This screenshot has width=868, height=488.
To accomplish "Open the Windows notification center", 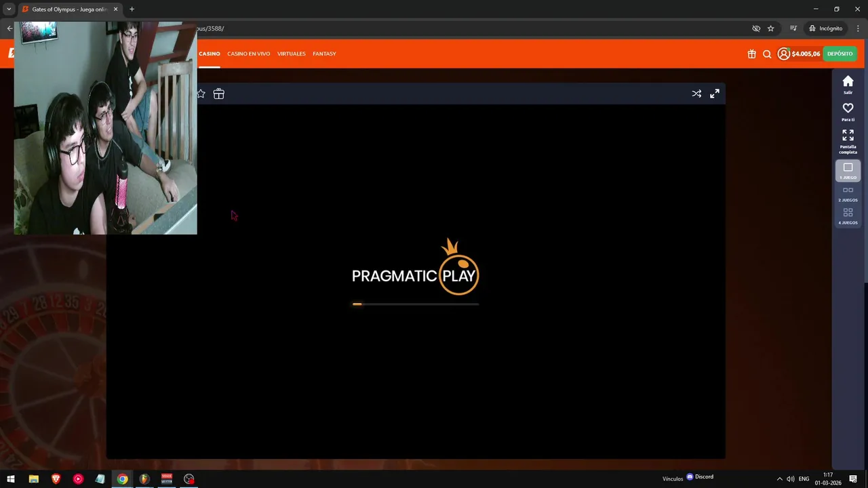I will (x=853, y=479).
